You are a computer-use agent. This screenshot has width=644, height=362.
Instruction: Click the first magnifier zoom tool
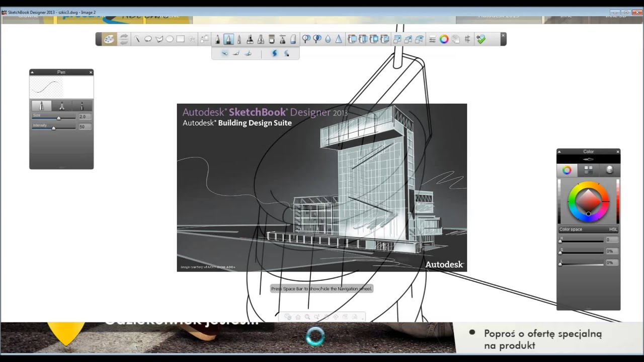click(x=306, y=39)
